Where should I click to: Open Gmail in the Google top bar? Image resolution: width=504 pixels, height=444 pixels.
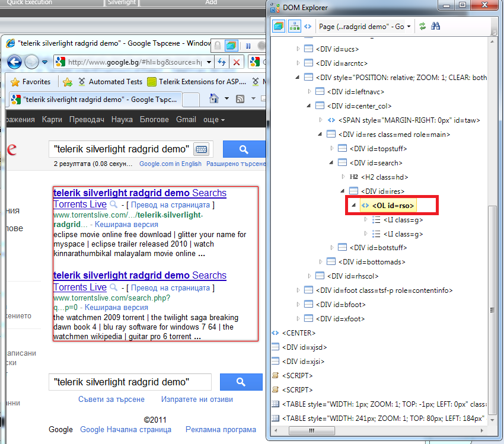coord(186,120)
